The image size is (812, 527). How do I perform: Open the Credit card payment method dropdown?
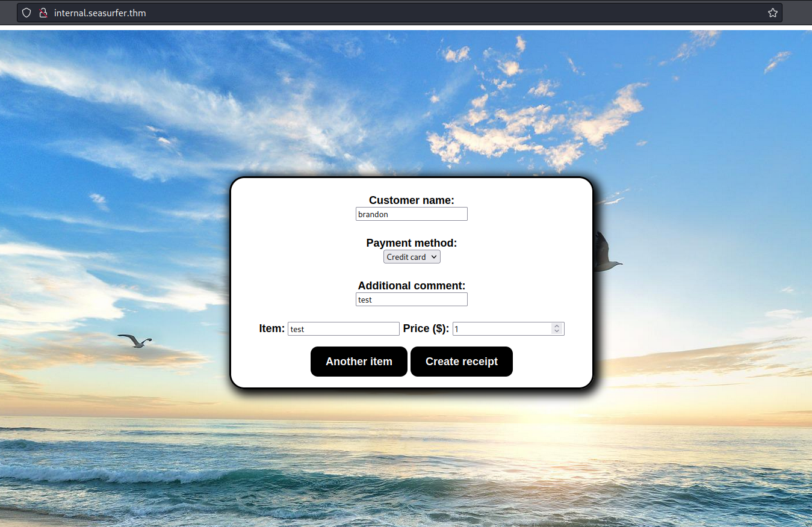point(412,257)
